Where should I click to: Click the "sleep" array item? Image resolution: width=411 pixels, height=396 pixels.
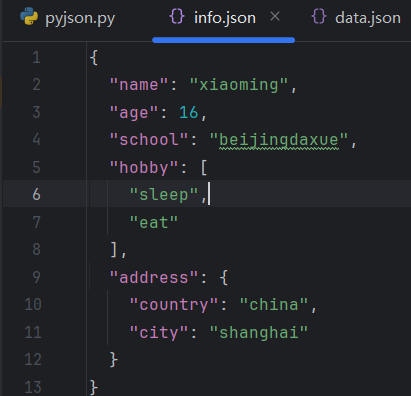164,195
